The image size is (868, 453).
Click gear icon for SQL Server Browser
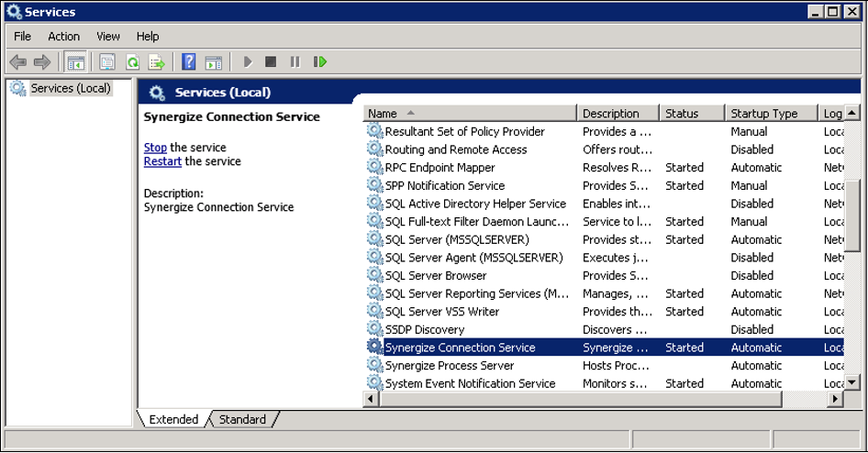click(x=374, y=275)
